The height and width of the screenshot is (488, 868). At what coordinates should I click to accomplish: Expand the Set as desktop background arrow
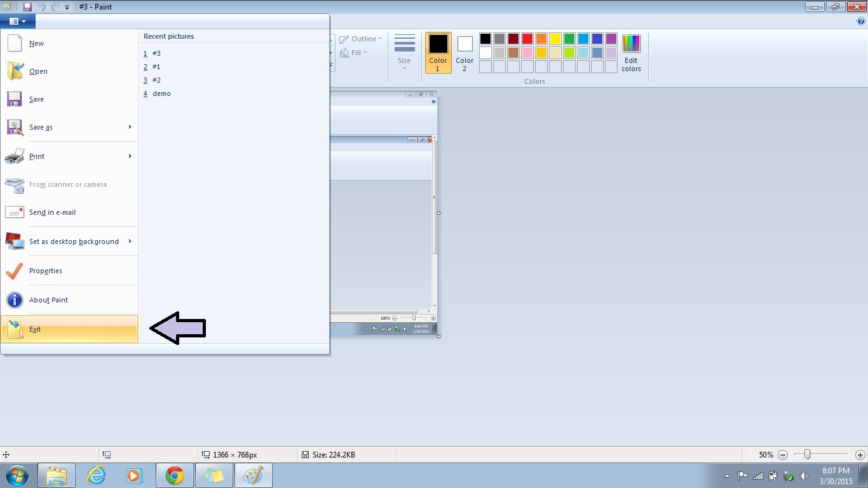[x=130, y=241]
